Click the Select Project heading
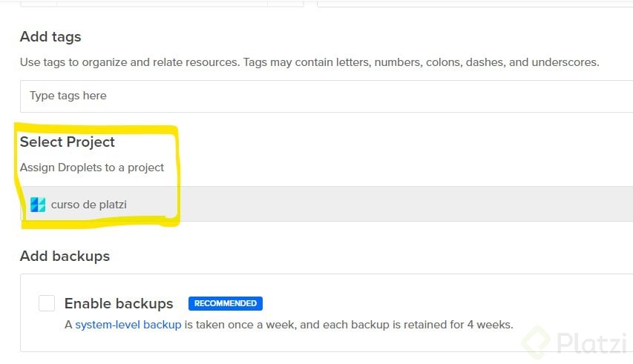Viewport: 633px width, 364px height. pyautogui.click(x=68, y=142)
